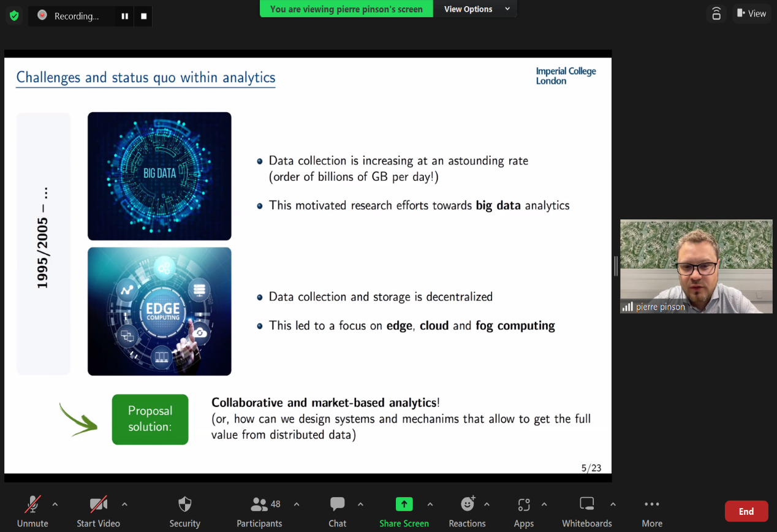
Task: Click the green encryption shield icon
Action: [x=14, y=15]
